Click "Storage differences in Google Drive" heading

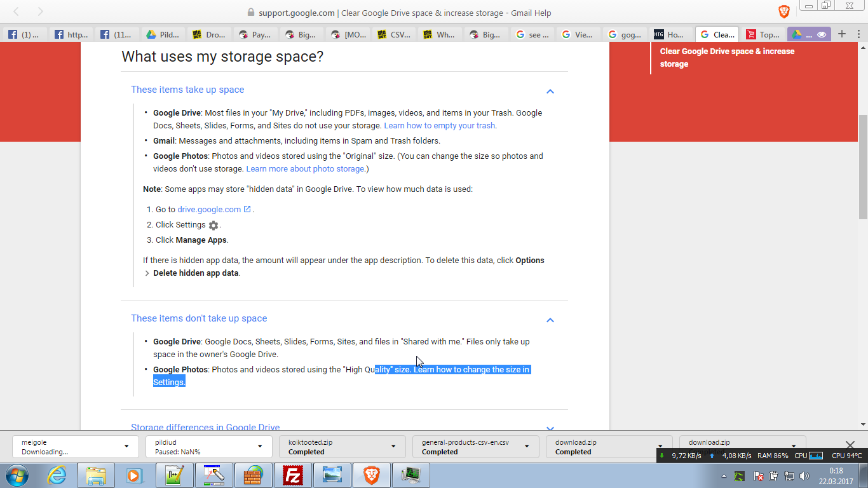point(205,427)
